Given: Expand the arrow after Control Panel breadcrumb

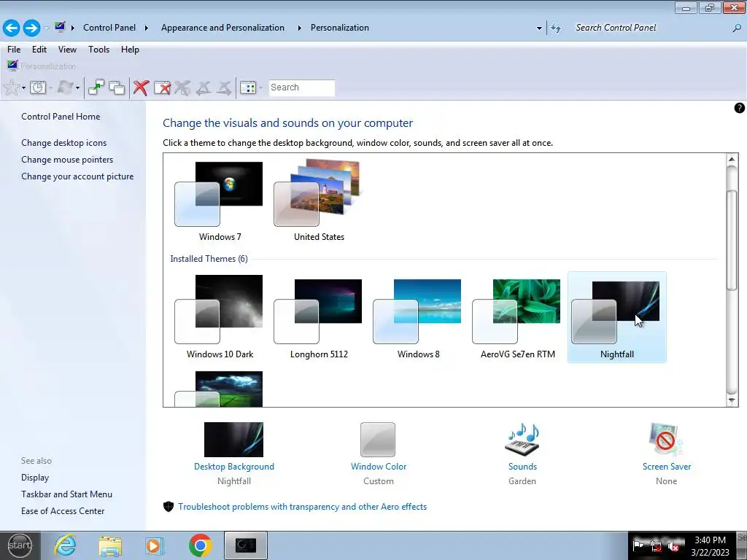Looking at the screenshot, I should 146,28.
